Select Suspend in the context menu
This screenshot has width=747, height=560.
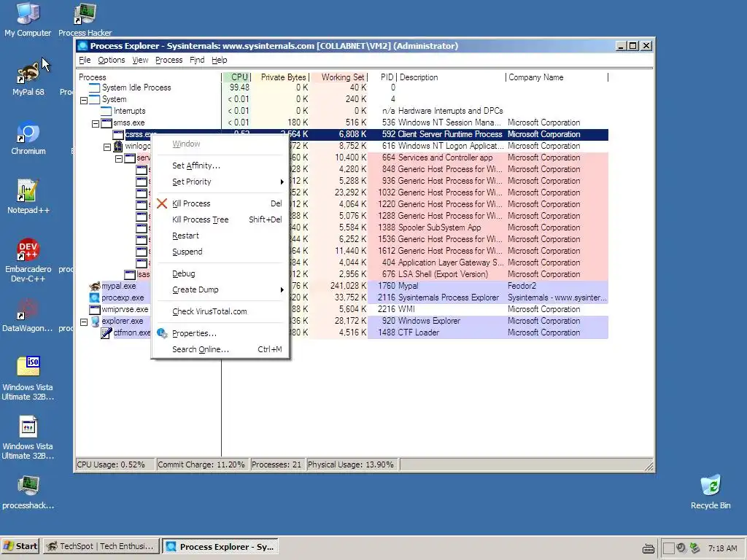(220, 252)
